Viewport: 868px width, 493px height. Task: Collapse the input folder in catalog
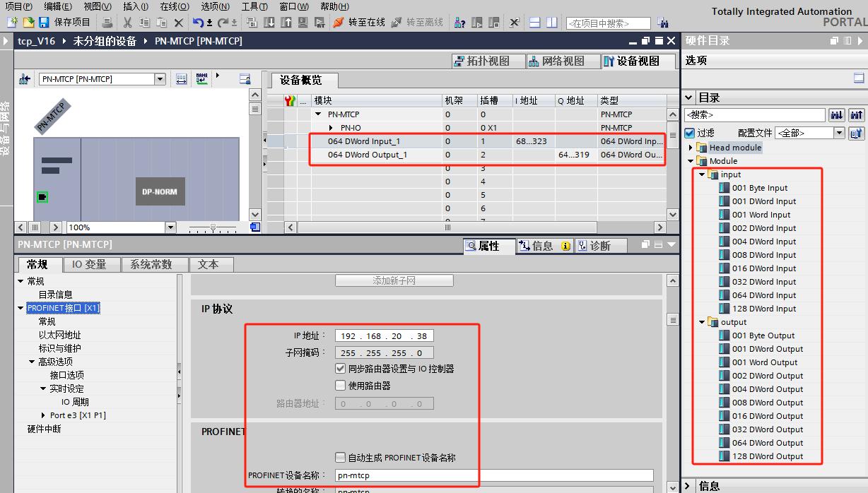[x=702, y=174]
